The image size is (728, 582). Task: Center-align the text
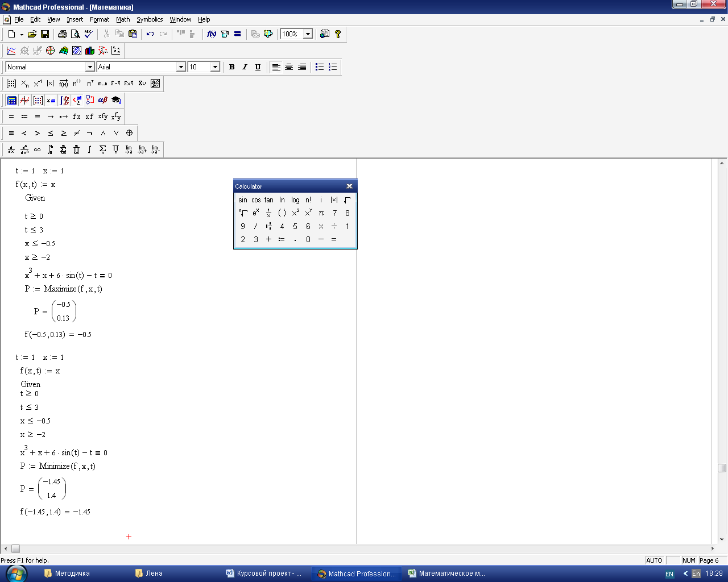click(289, 67)
